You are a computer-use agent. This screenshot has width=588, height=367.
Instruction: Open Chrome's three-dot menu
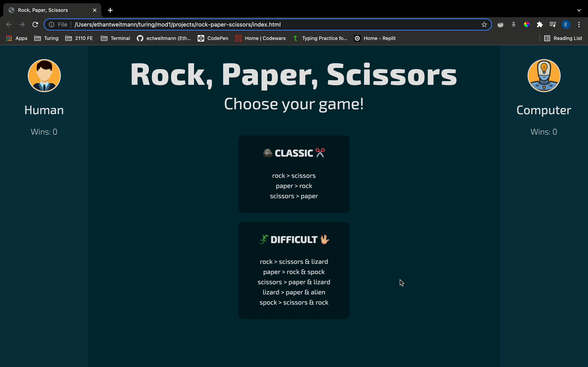pos(579,24)
